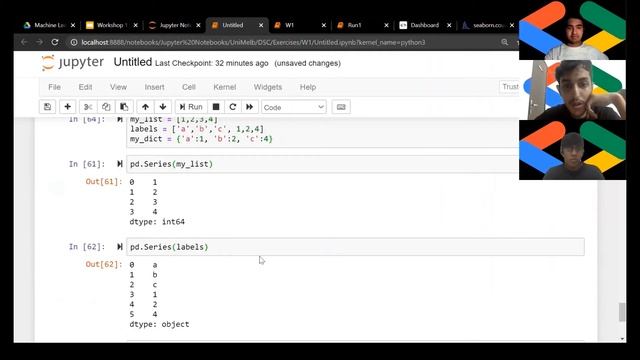This screenshot has height=360, width=640.
Task: Restart the kernel with circular arrow
Action: point(233,107)
